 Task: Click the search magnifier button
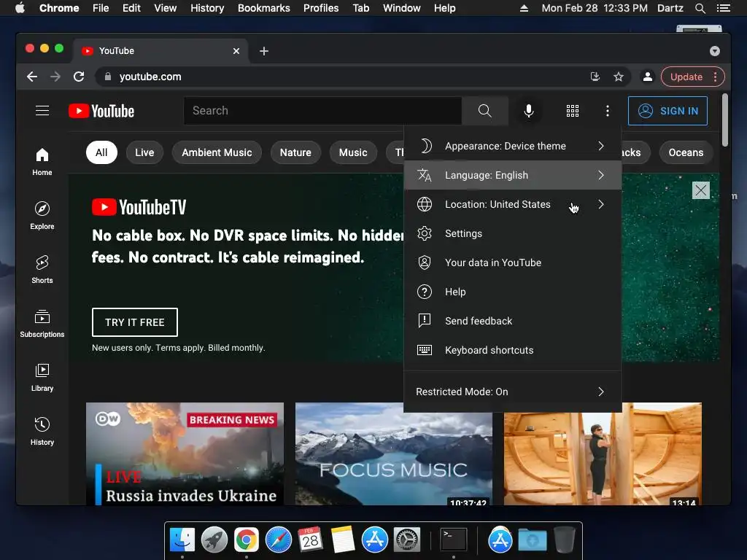pos(484,111)
